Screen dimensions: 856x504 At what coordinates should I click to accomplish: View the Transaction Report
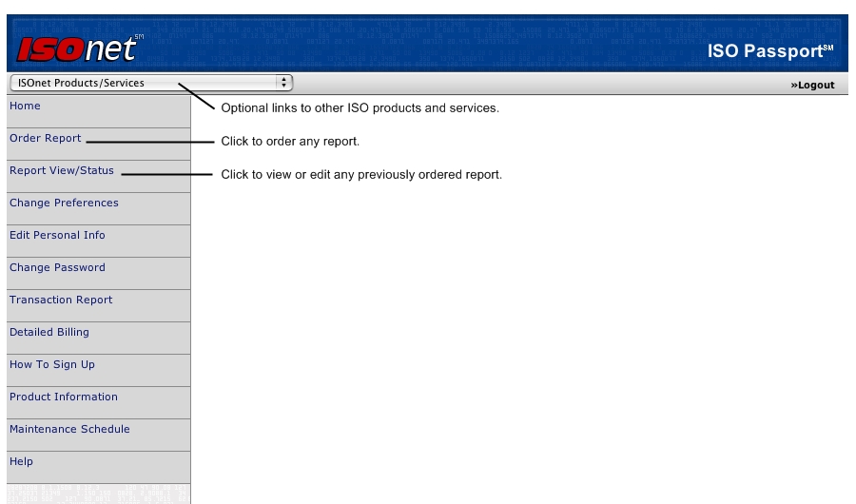61,300
